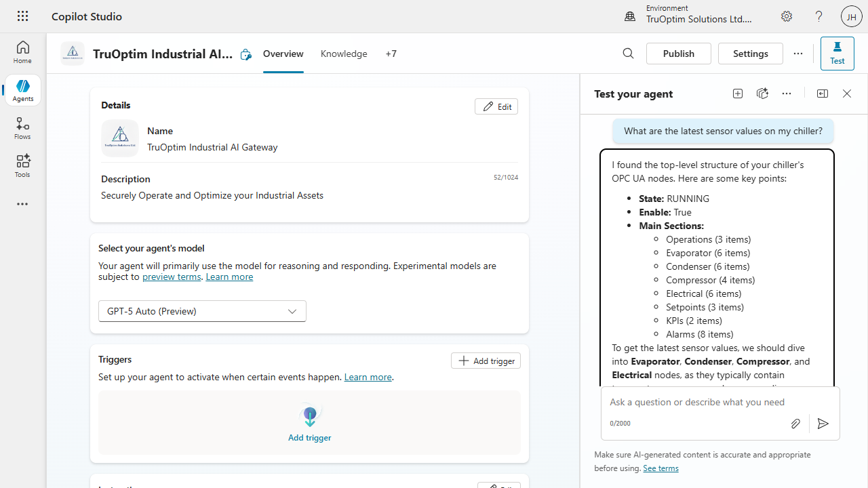
Task: Click the TruOptim Industrial AI agent title
Action: 163,54
